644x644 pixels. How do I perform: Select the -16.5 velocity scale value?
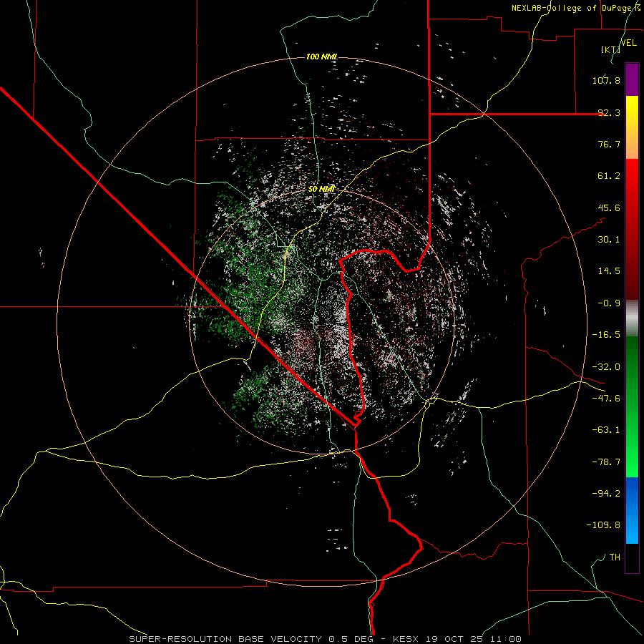pos(606,335)
